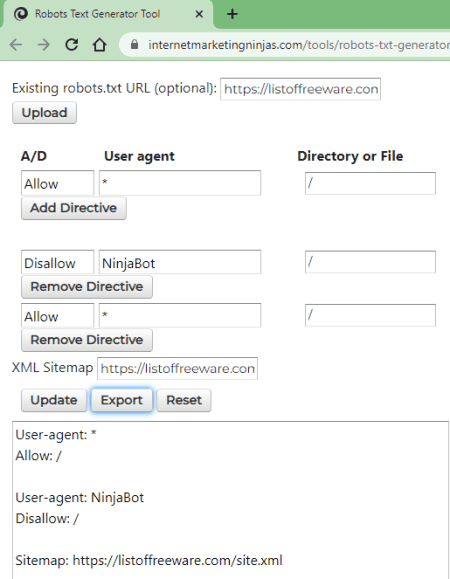
Task: Click the XML Sitemap input field
Action: tap(177, 368)
